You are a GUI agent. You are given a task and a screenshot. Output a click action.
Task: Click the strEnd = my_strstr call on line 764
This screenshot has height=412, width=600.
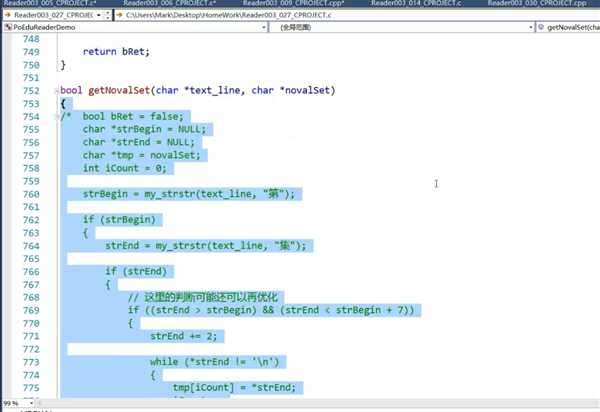(x=206, y=246)
